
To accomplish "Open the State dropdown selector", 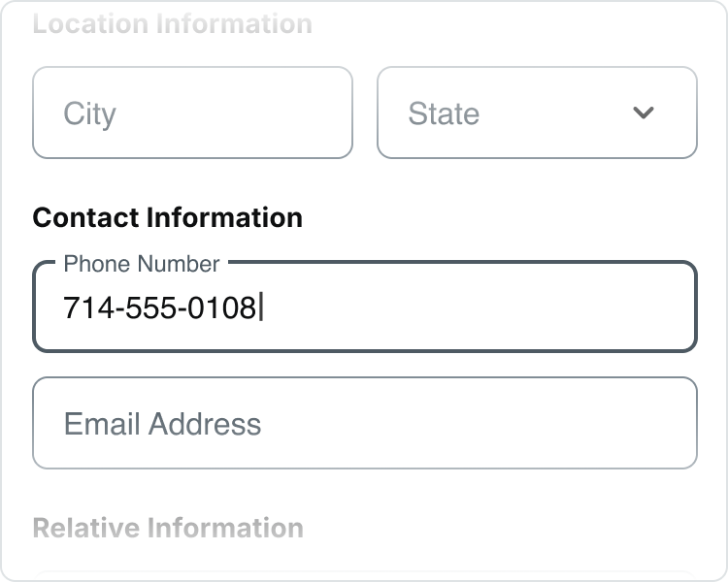I will pos(536,113).
